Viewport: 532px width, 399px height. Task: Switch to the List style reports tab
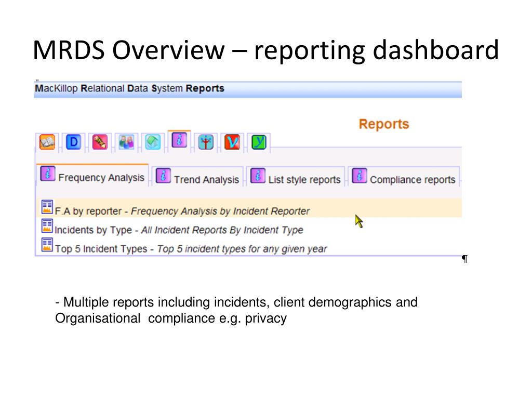(x=295, y=177)
